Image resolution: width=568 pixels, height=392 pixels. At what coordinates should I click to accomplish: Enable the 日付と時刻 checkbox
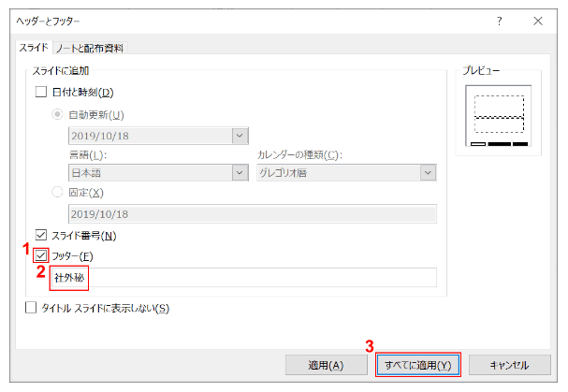40,92
